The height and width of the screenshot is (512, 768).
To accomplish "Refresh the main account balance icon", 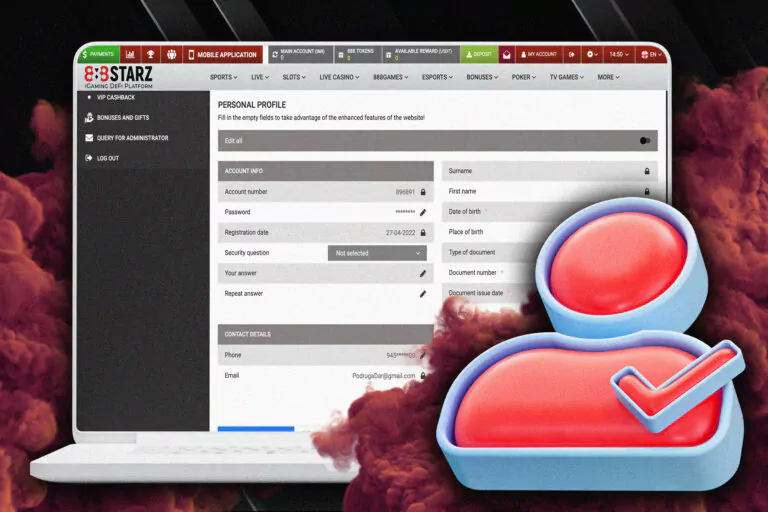I will pos(275,54).
